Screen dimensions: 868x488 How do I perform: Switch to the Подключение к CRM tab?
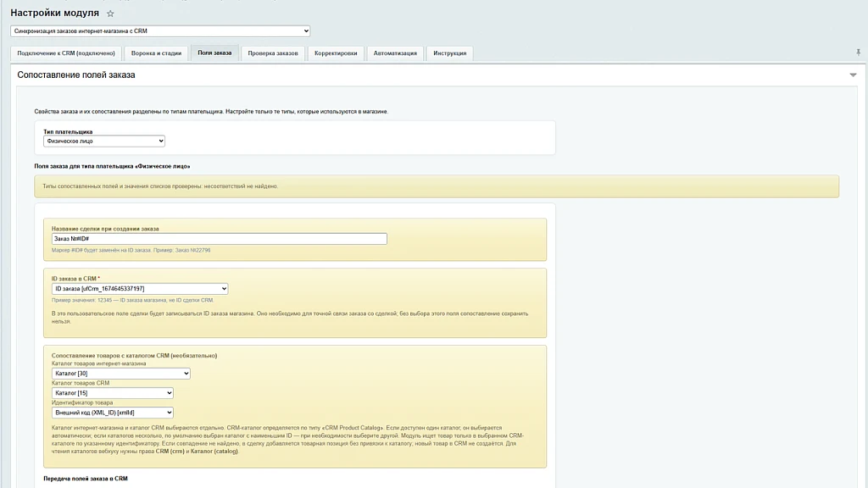66,53
